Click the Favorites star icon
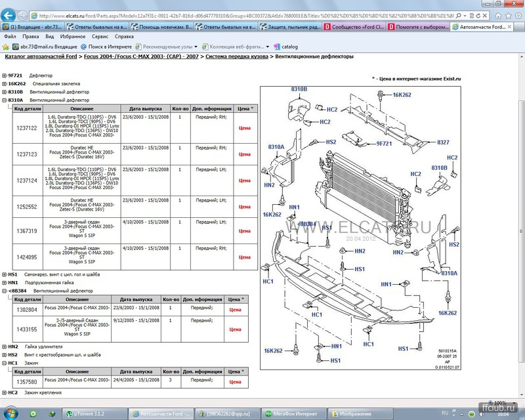The image size is (525, 420). [x=6, y=47]
